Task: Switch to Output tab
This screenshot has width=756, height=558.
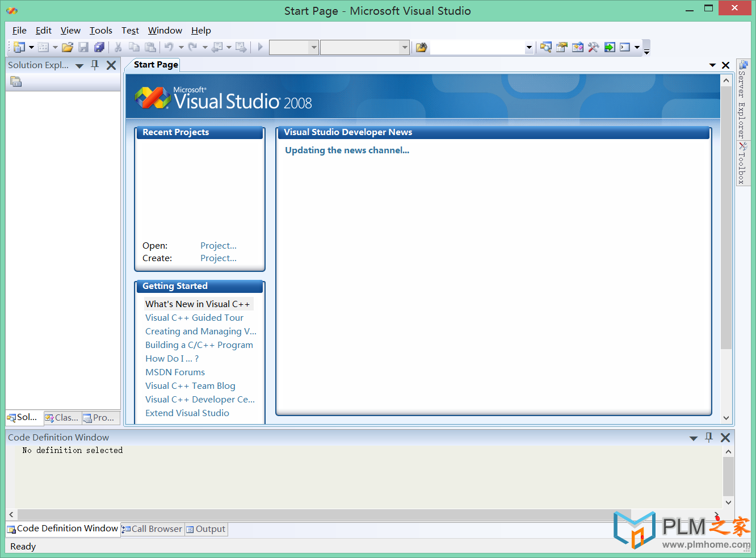Action: (206, 528)
